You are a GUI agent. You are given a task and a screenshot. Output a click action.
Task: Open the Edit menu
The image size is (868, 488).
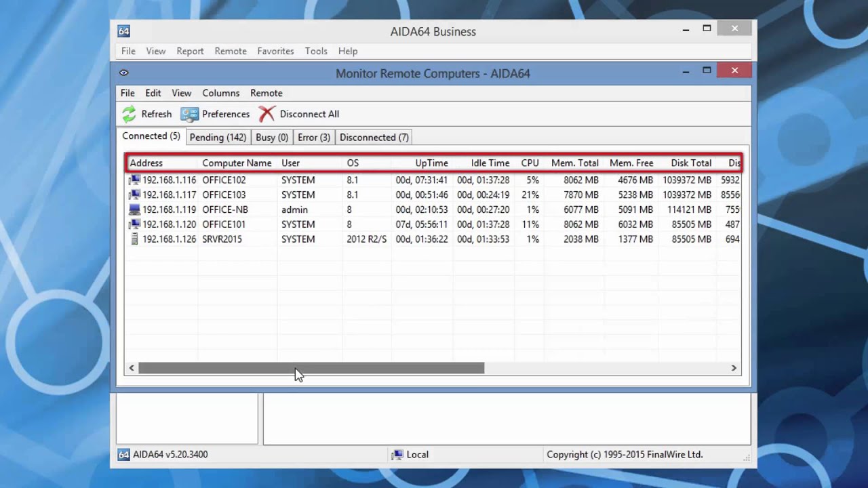click(x=153, y=94)
